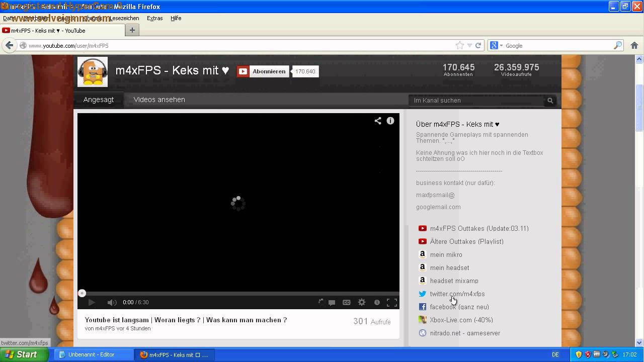The height and width of the screenshot is (362, 644).
Task: Open the search engine selector dropdown
Action: click(x=496, y=45)
